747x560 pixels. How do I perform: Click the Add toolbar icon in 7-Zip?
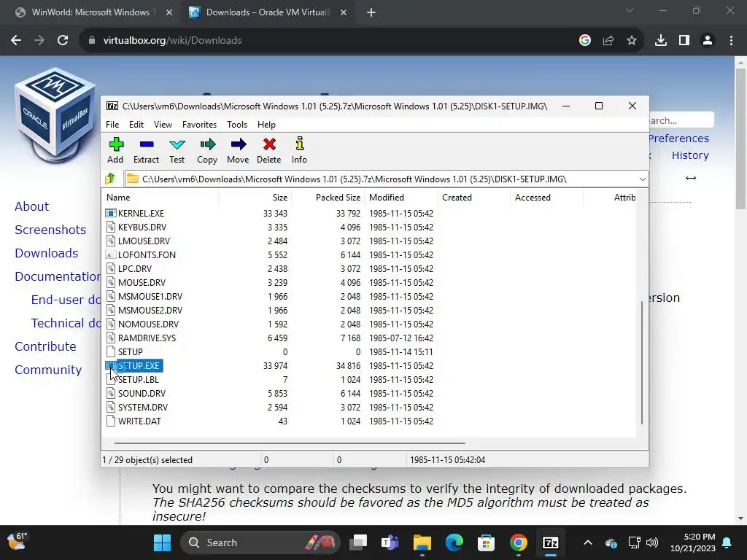point(116,144)
